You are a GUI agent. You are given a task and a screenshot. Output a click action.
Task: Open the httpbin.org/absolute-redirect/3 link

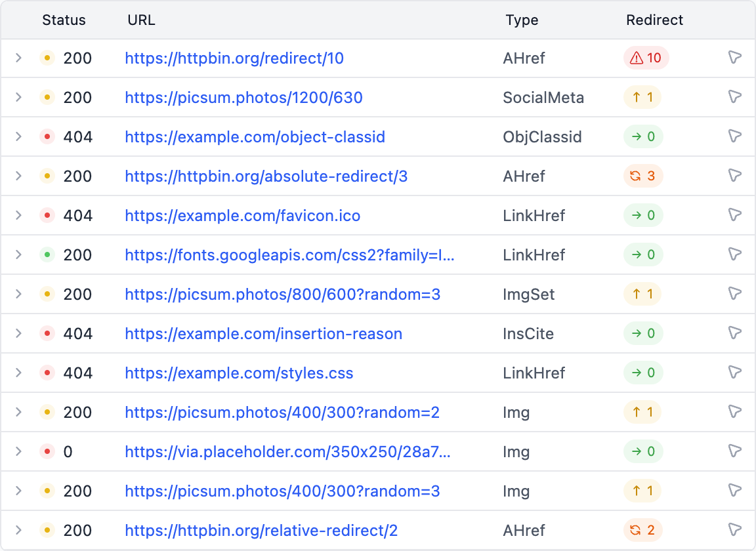pos(266,176)
